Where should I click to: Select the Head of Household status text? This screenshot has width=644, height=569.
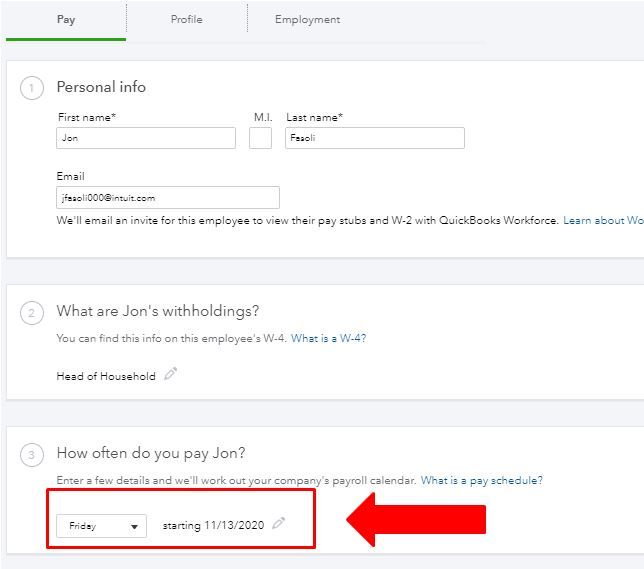pyautogui.click(x=106, y=376)
